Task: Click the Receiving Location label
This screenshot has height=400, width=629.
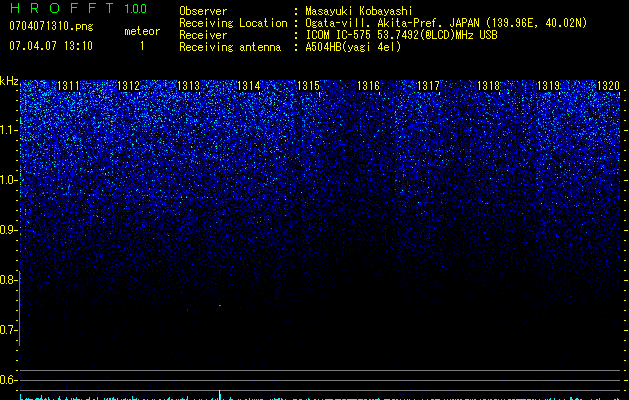Action: [x=233, y=23]
